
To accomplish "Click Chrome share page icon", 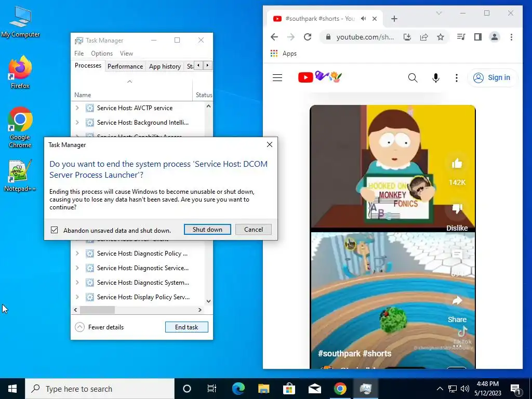I will click(424, 37).
